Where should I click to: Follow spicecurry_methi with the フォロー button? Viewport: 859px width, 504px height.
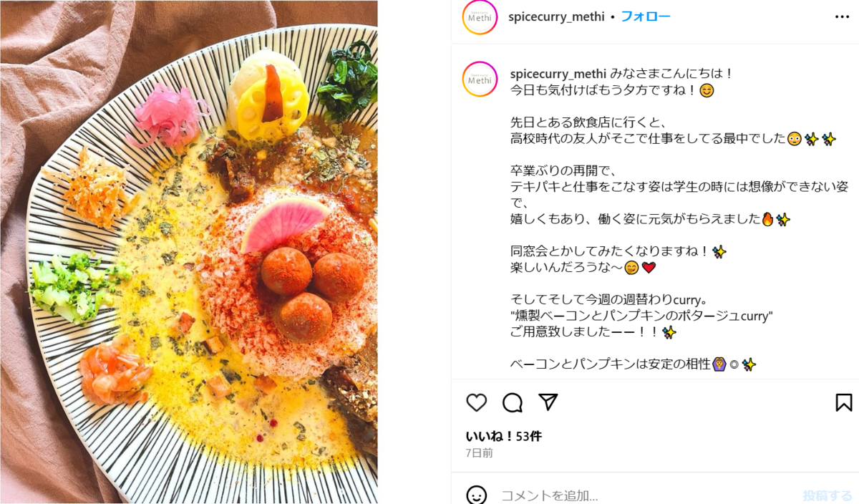click(646, 16)
